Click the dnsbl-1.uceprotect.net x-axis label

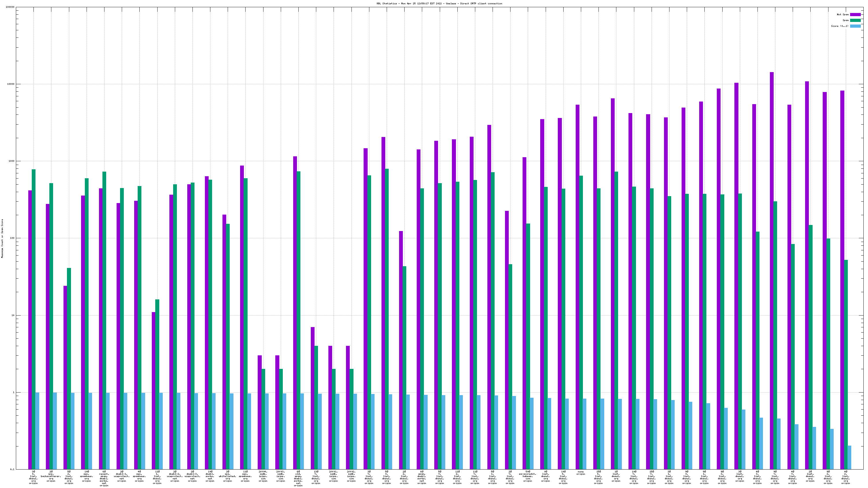click(122, 476)
